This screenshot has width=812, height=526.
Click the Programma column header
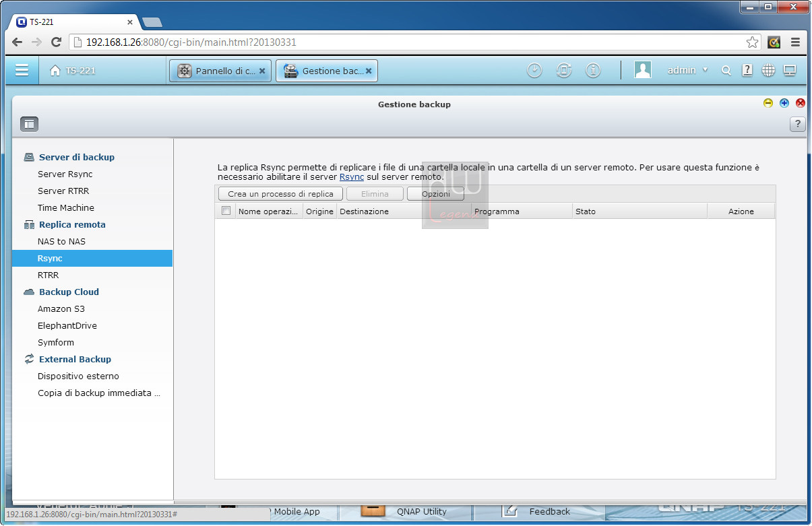click(x=522, y=211)
